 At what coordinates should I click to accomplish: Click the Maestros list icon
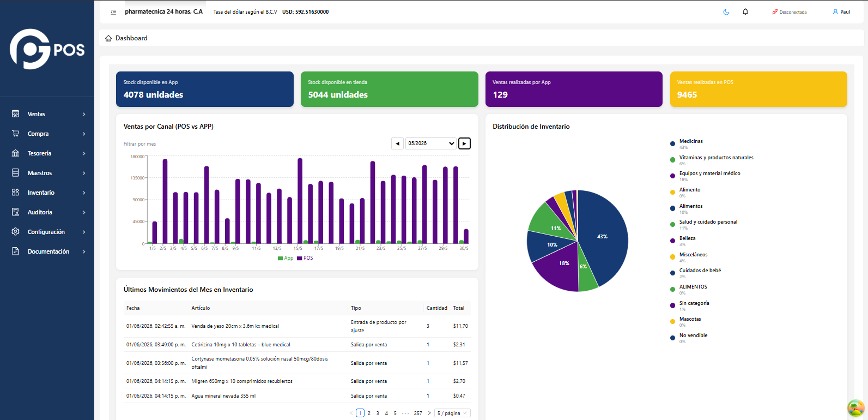pos(15,173)
